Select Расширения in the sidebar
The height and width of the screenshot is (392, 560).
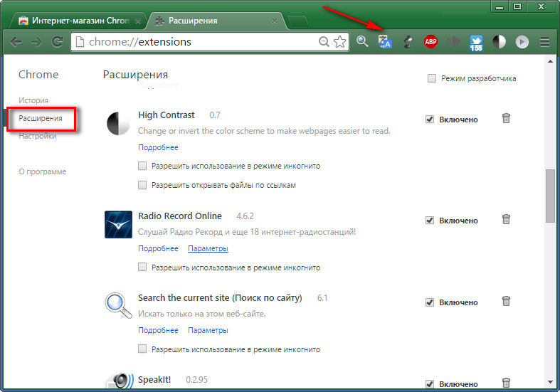pyautogui.click(x=41, y=118)
